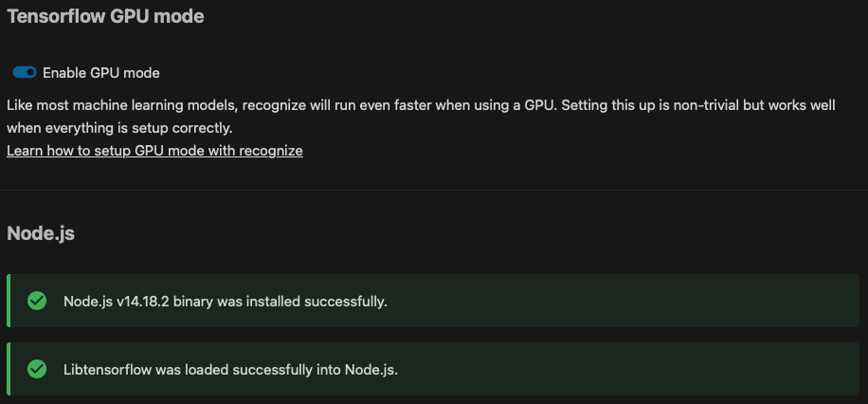The image size is (868, 404).
Task: Click the horizontal divider above Node.js section
Action: (x=434, y=190)
